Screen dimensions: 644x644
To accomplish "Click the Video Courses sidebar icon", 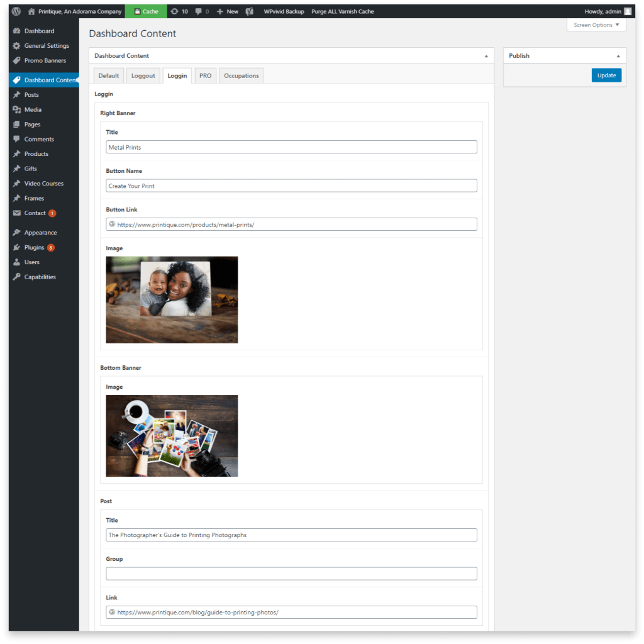I will point(16,183).
